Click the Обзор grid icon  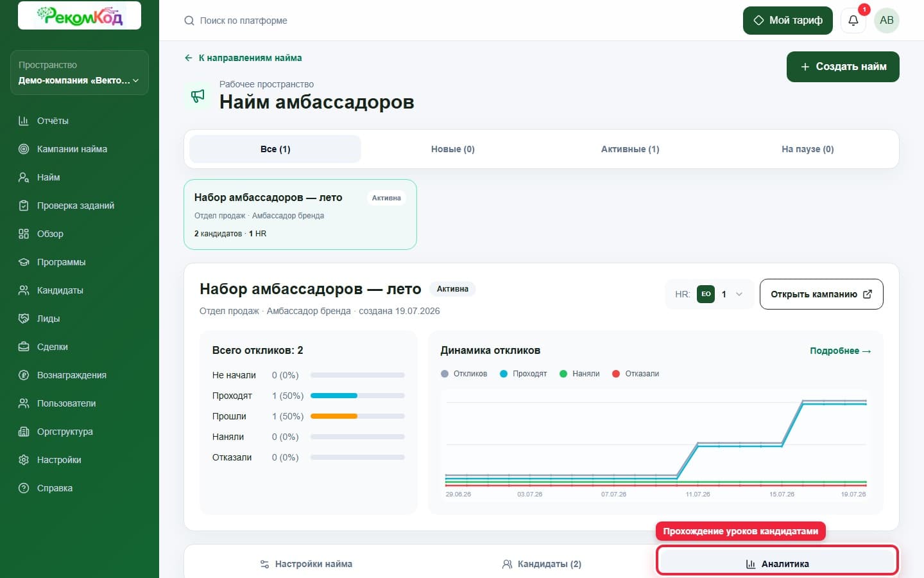[x=24, y=234]
